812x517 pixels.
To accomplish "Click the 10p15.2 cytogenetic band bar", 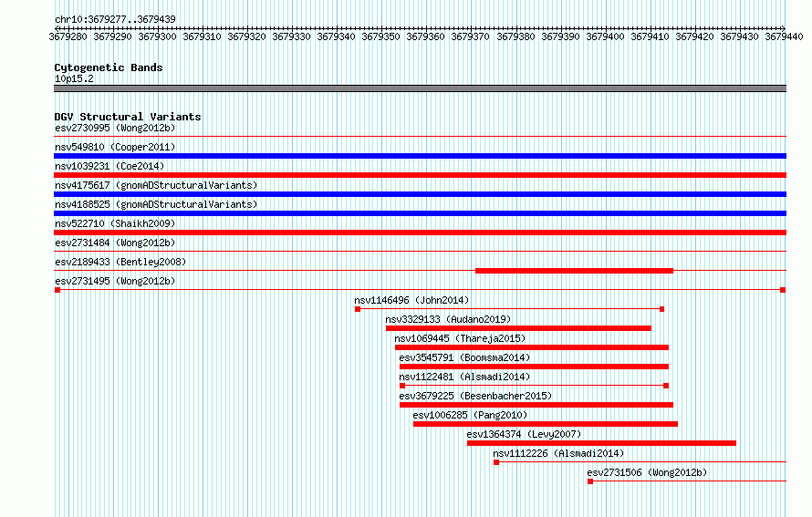I will [x=420, y=88].
